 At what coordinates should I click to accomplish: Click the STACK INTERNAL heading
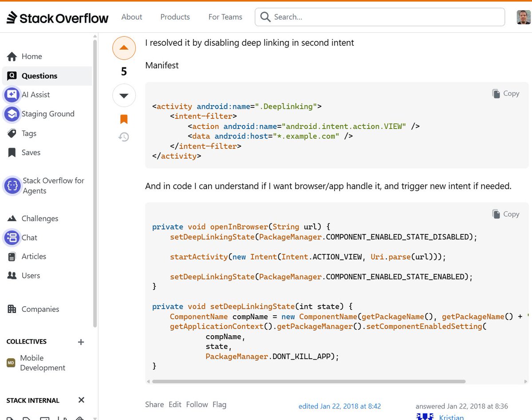coord(32,400)
